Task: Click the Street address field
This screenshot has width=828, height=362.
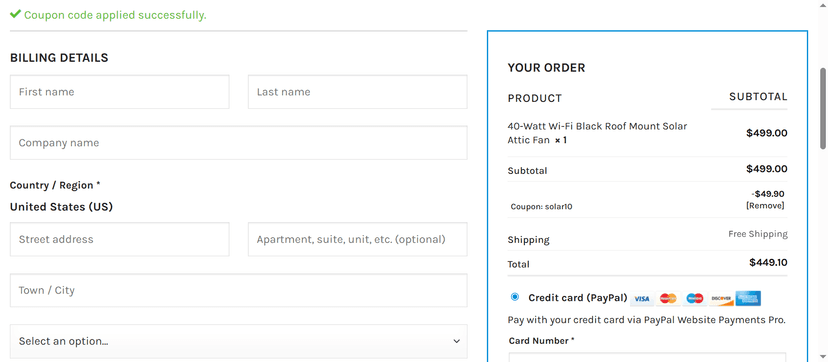Action: [x=119, y=239]
